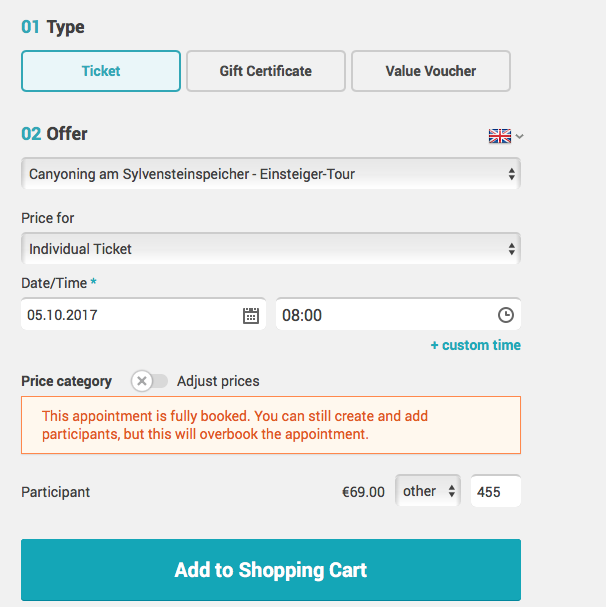Click arrows on Individual Ticket select
The height and width of the screenshot is (607, 606).
[x=512, y=249]
